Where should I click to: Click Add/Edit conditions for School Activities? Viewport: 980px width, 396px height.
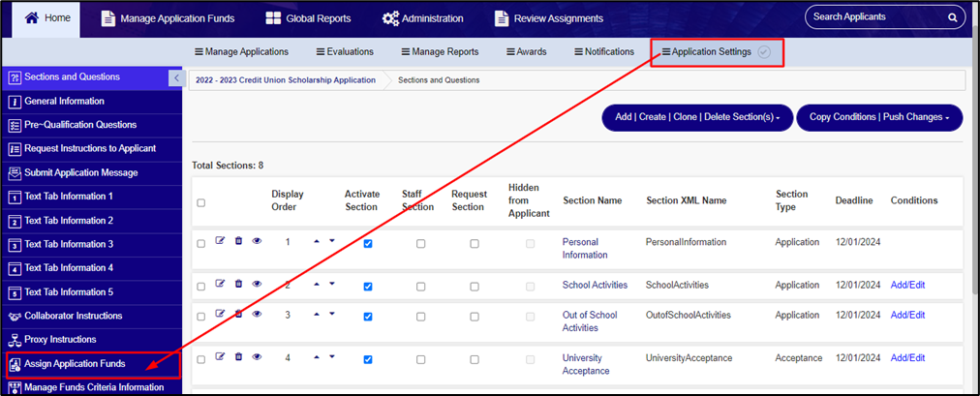(907, 285)
